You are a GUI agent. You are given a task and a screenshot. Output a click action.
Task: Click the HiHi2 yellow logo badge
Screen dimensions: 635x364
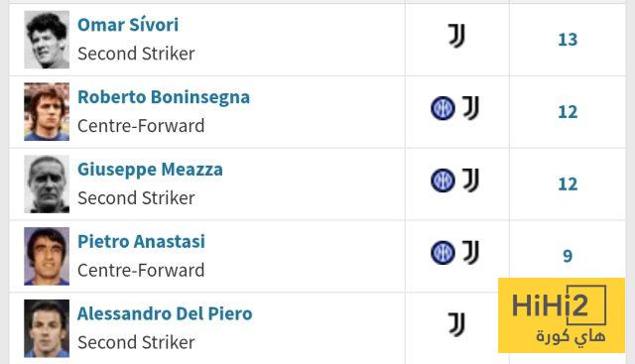[562, 315]
